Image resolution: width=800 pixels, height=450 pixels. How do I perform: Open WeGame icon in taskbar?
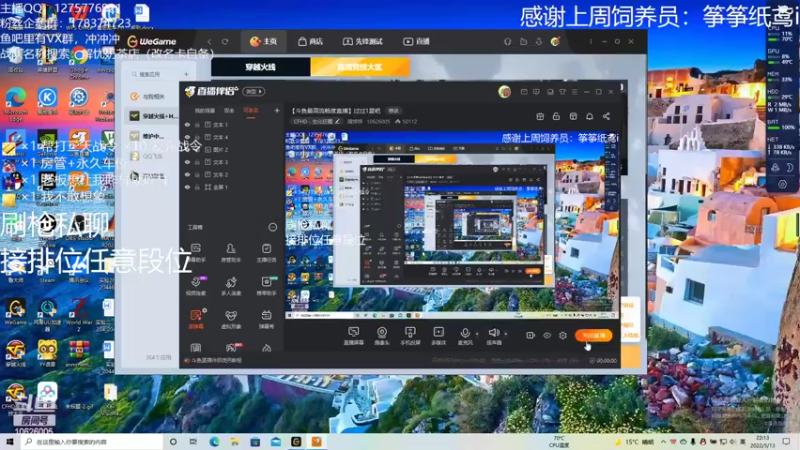[296, 442]
